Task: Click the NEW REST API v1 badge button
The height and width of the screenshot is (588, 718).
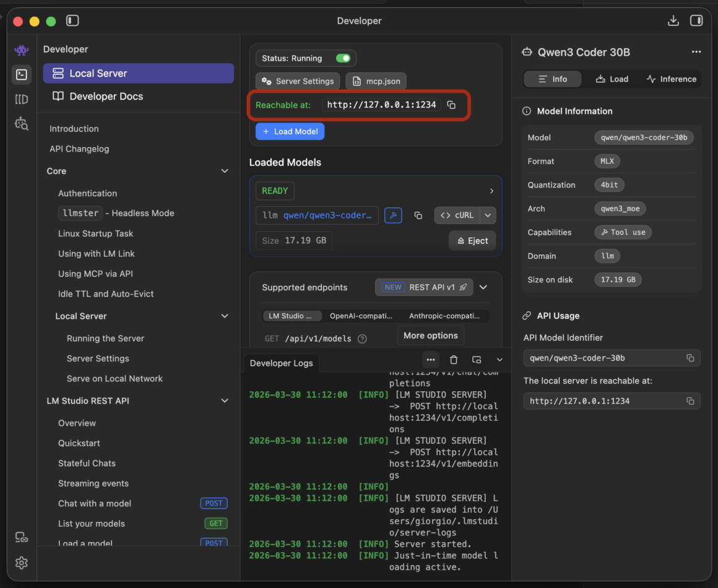Action: (x=424, y=287)
